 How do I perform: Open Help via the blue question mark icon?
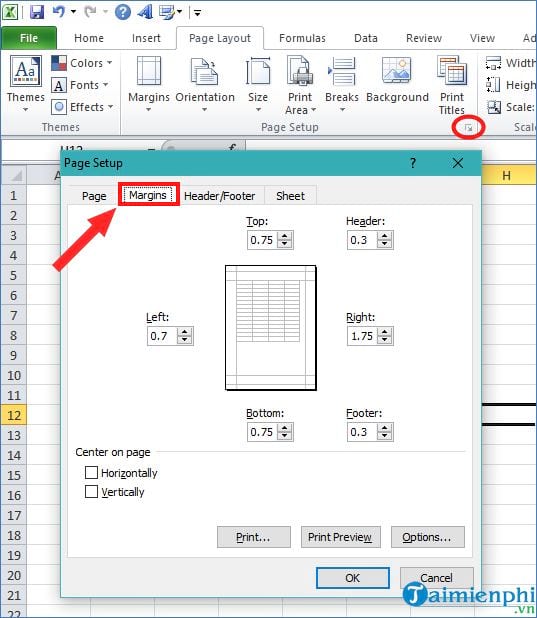pos(123,12)
